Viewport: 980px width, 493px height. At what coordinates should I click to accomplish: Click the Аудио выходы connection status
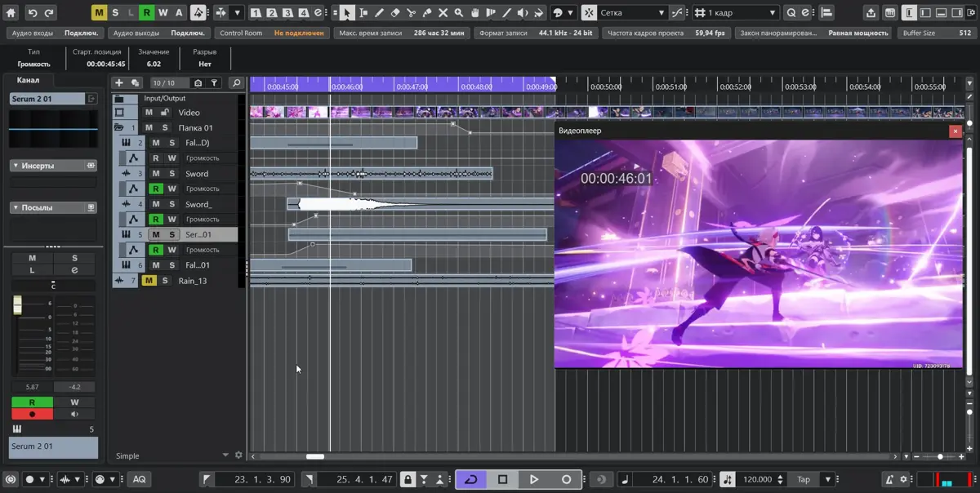pos(188,33)
